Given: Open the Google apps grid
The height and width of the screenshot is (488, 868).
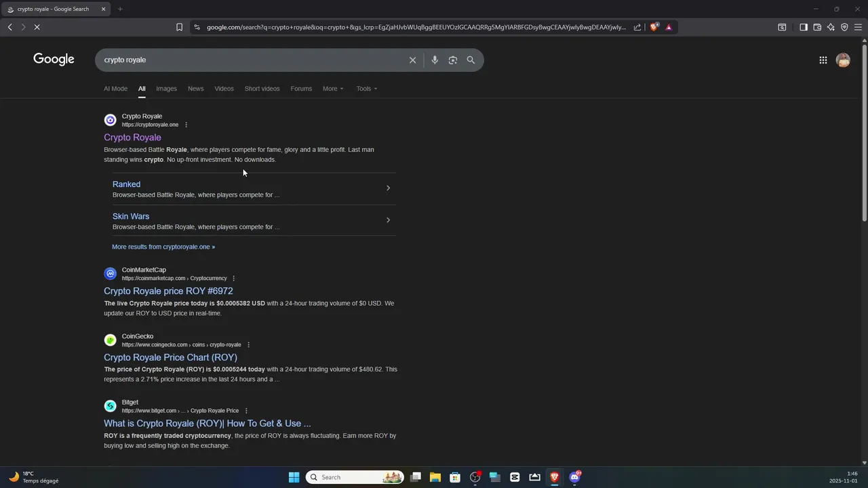Looking at the screenshot, I should (823, 60).
